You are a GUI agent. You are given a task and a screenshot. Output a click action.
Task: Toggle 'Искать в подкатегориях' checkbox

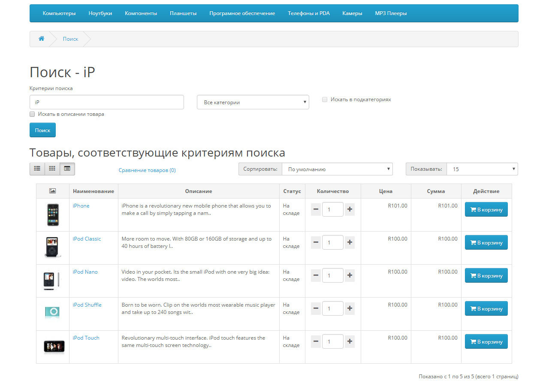(325, 100)
